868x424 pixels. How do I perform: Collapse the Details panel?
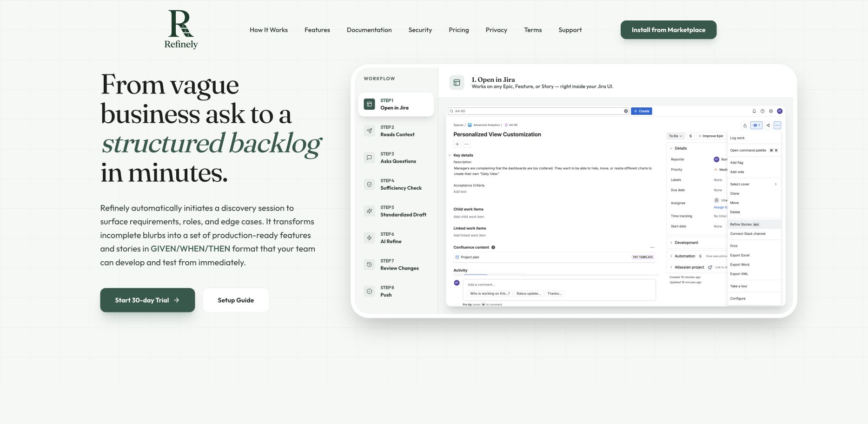tap(671, 148)
